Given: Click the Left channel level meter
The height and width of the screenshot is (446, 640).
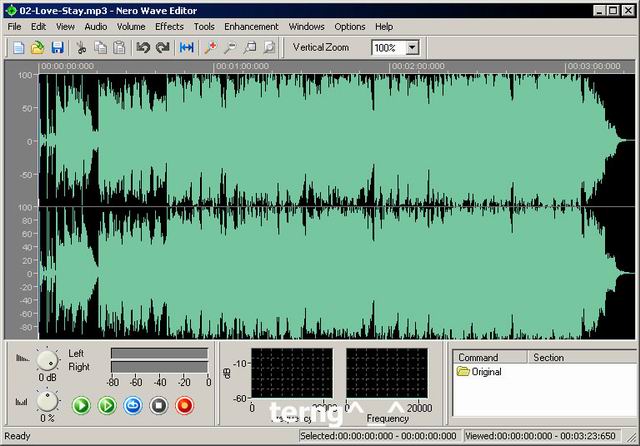Looking at the screenshot, I should 159,353.
